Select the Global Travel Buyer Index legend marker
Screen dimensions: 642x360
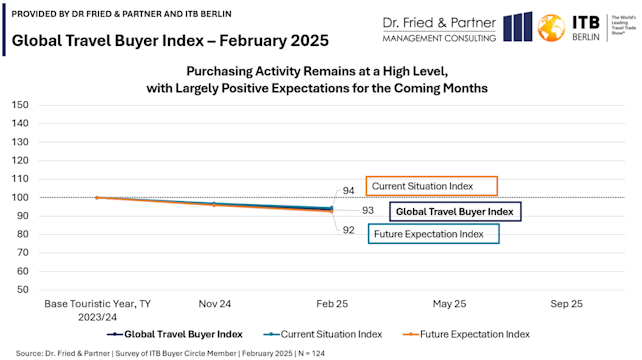(x=115, y=335)
